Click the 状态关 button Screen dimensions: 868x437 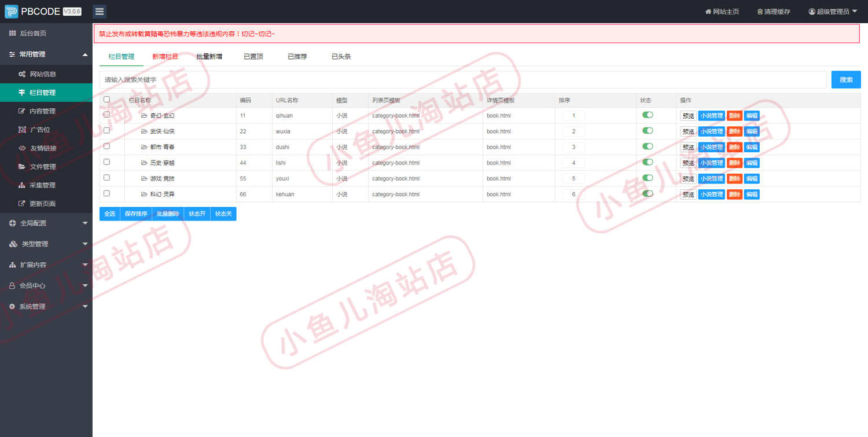223,214
